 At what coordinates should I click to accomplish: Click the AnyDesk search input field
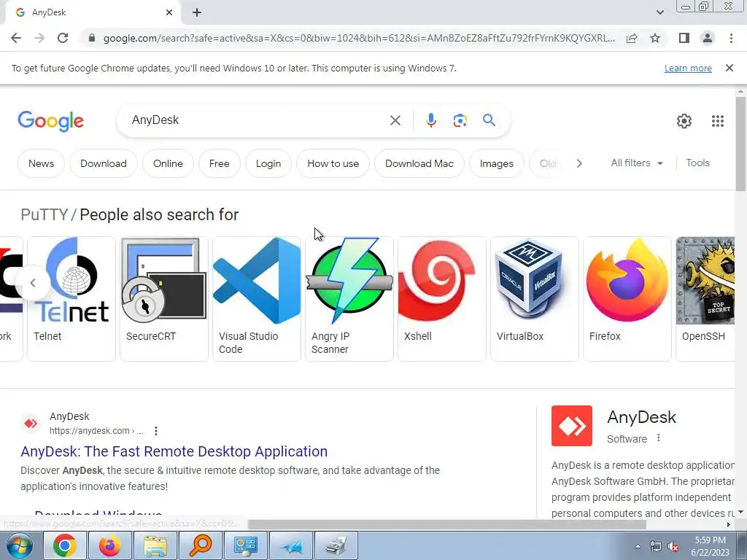tap(258, 120)
